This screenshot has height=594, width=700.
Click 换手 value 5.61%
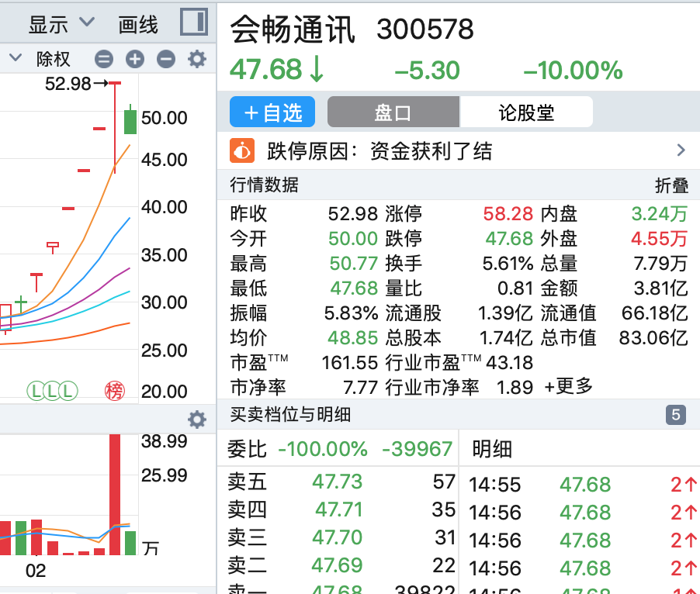click(x=508, y=263)
